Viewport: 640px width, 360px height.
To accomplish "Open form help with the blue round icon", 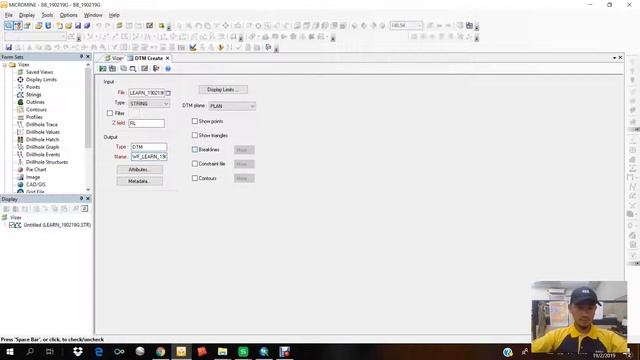I will pyautogui.click(x=168, y=69).
